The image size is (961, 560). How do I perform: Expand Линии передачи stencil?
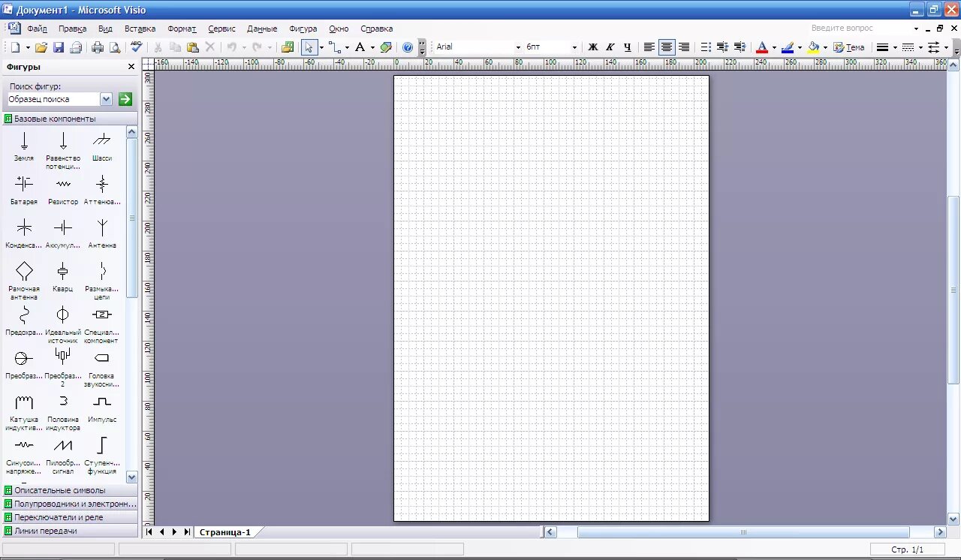point(70,531)
